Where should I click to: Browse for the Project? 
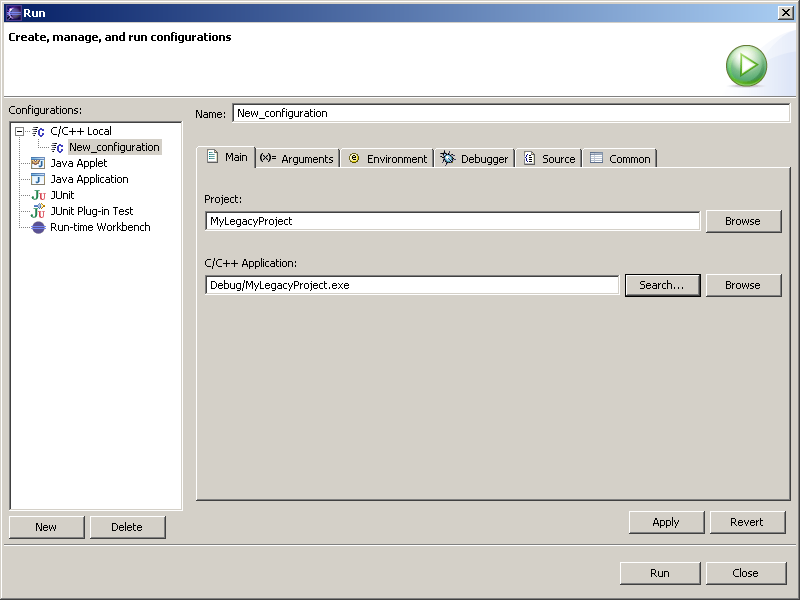point(743,221)
